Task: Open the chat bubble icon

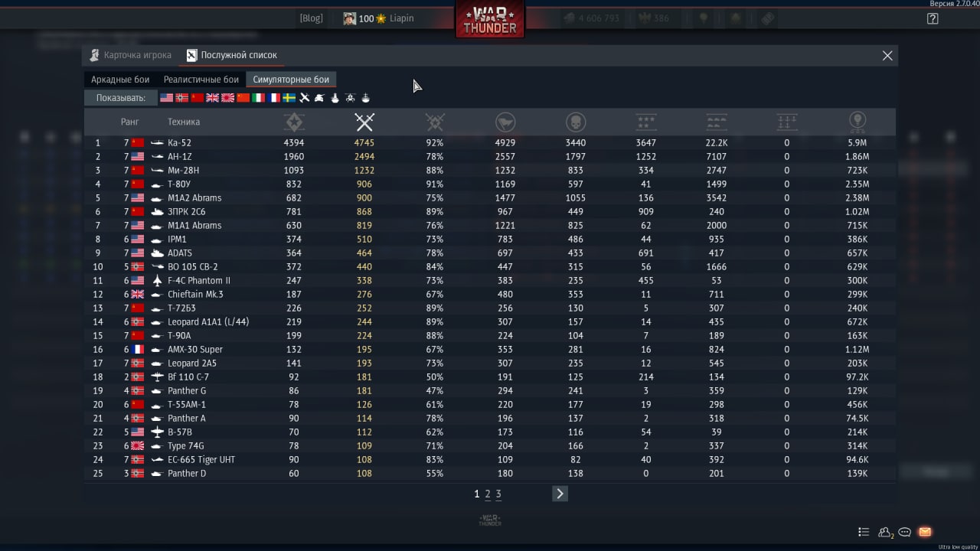Action: point(904,532)
